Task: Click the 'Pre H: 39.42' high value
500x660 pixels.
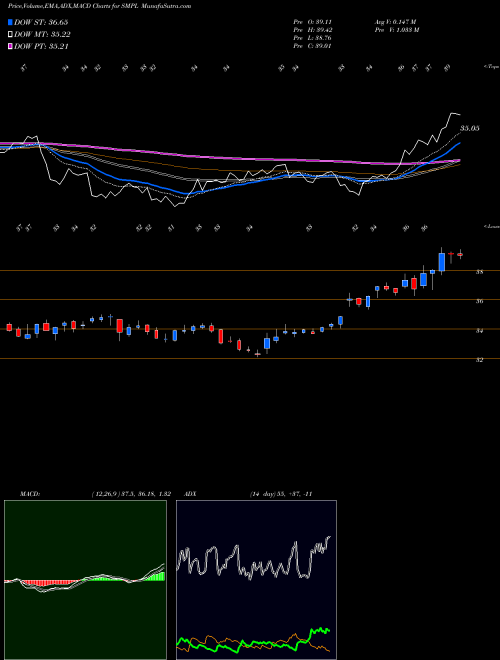Action: pos(313,30)
